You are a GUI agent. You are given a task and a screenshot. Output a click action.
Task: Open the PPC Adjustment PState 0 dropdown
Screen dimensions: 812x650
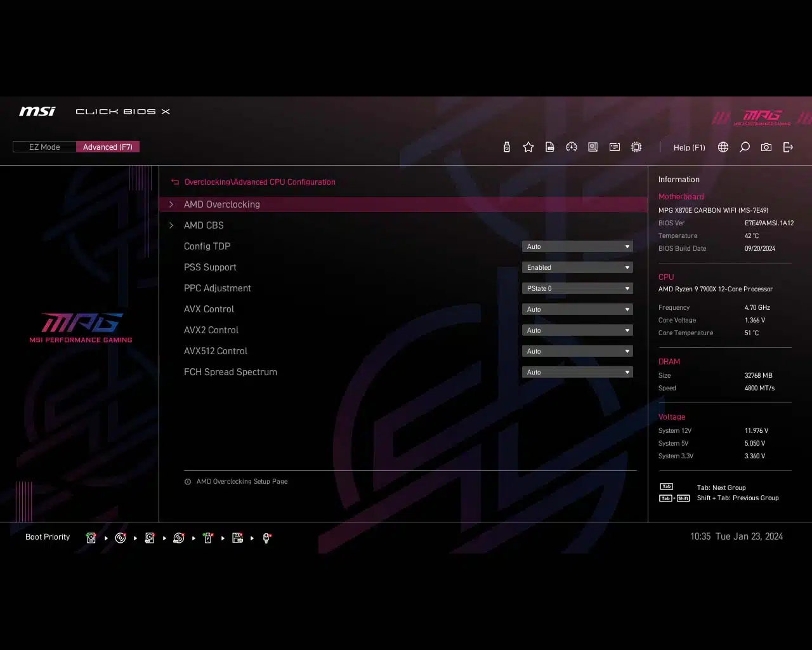577,288
